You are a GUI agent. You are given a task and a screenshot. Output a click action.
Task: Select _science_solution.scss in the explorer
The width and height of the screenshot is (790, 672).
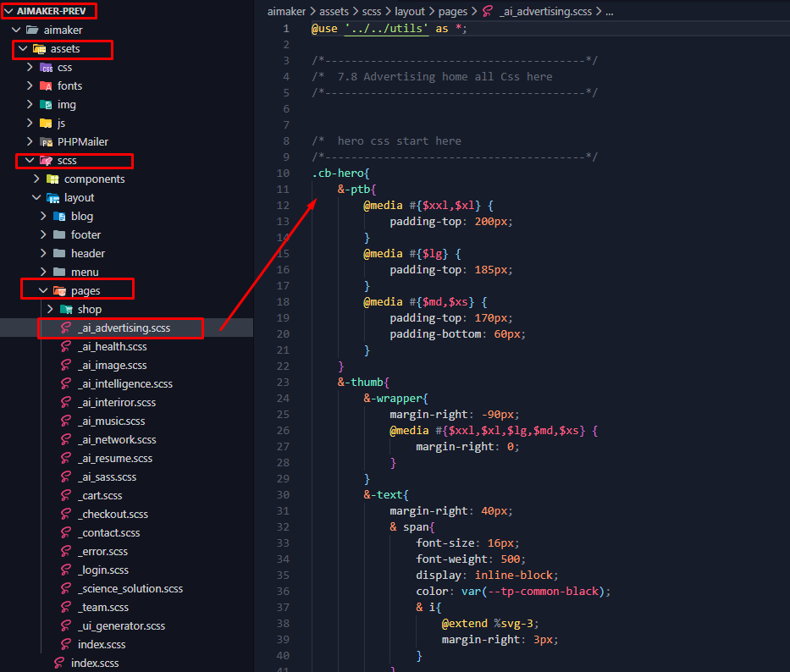pos(130,589)
